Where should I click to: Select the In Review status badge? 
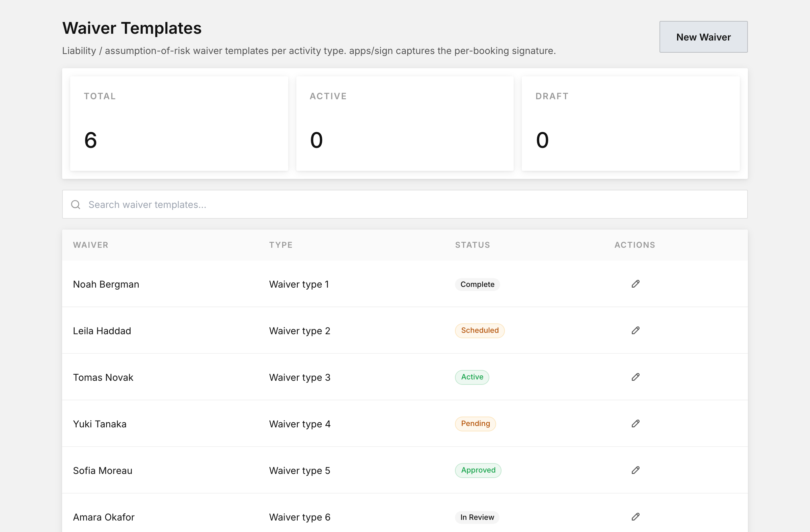[477, 517]
